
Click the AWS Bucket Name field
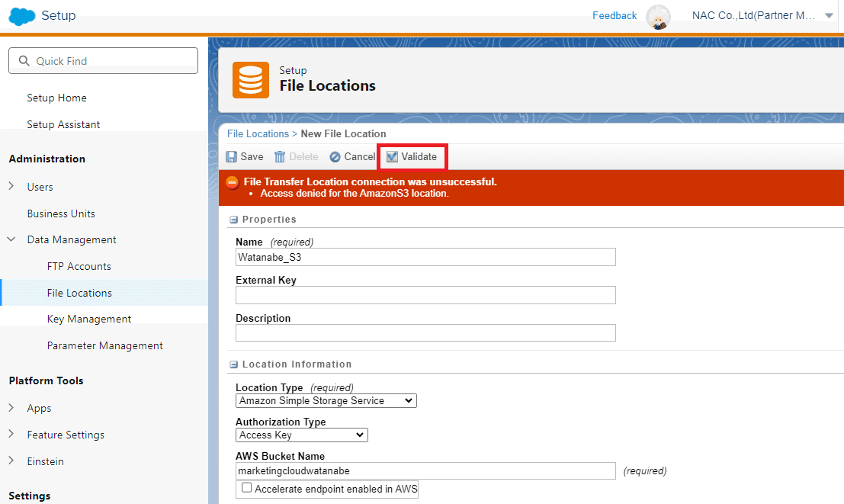coord(425,470)
